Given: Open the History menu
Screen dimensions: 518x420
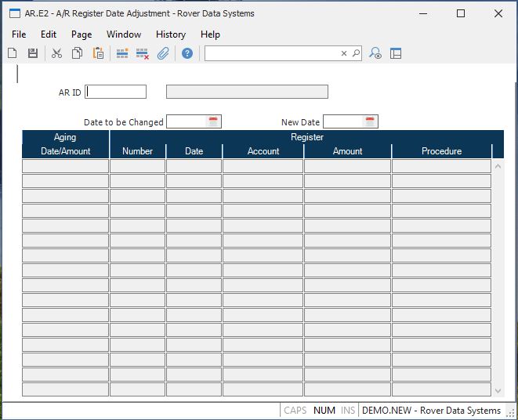Looking at the screenshot, I should click(170, 34).
